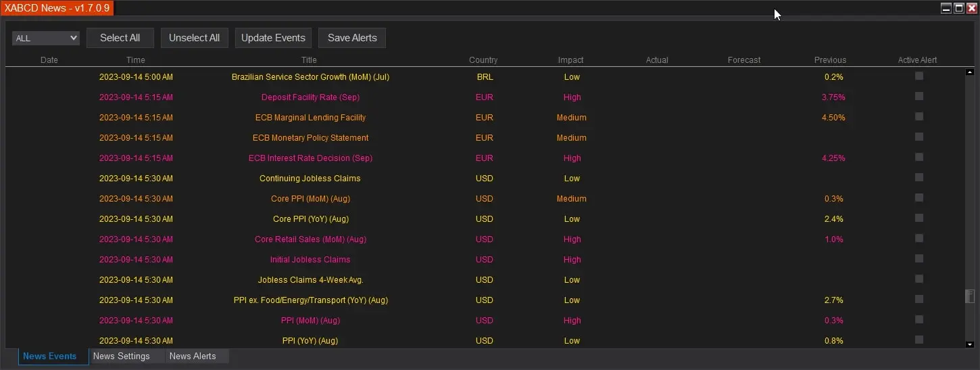Click the Country column header
The image size is (980, 370).
point(483,60)
